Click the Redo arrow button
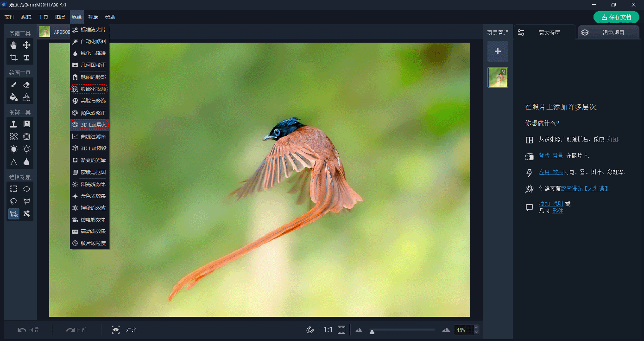Screen dimensions: 644x341 coord(70,330)
